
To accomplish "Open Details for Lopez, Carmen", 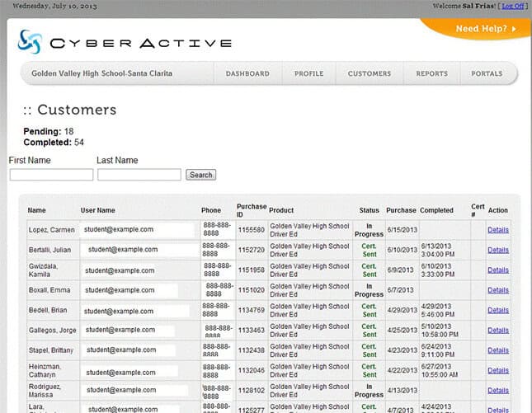I will (498, 230).
